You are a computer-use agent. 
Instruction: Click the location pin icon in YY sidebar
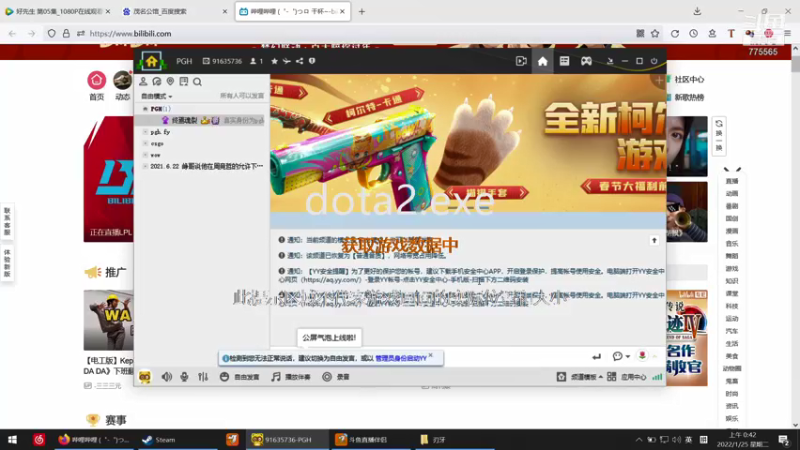click(x=170, y=82)
